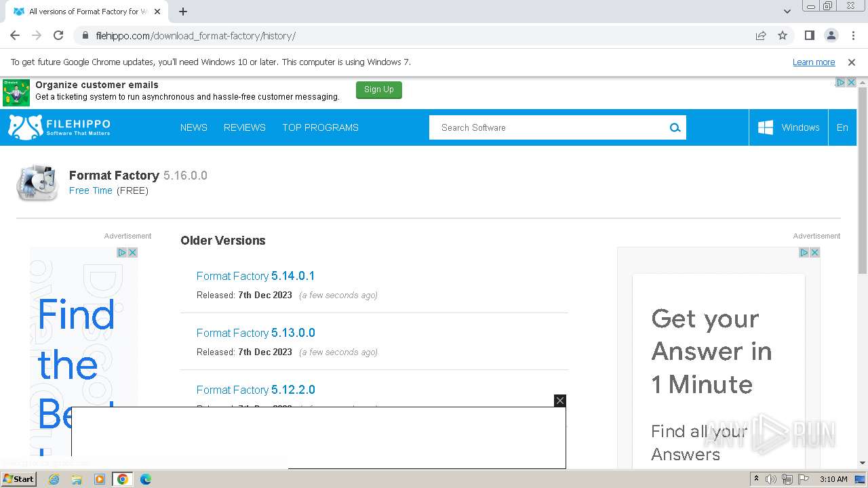Viewport: 868px width, 488px height.
Task: Open the Windows platform selector
Action: pyautogui.click(x=789, y=127)
